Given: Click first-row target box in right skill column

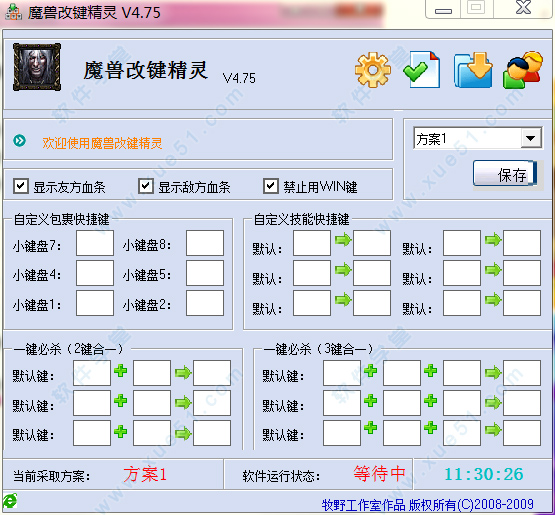Looking at the screenshot, I should tap(522, 243).
